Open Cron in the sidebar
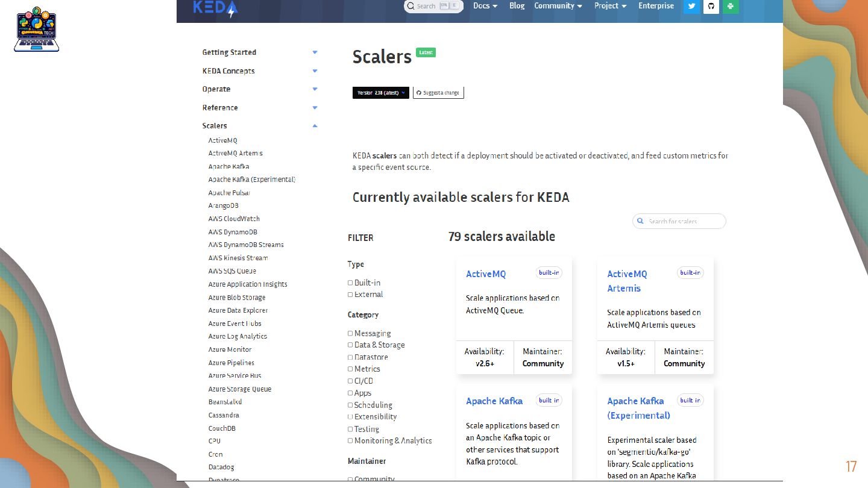The height and width of the screenshot is (488, 868). [x=216, y=454]
